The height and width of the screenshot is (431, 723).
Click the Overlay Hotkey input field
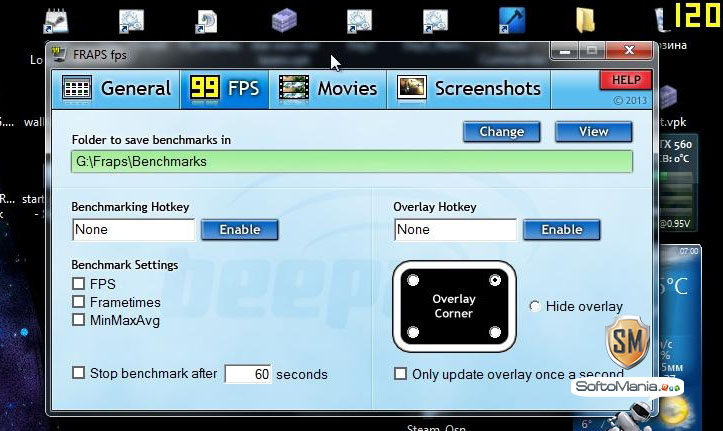pyautogui.click(x=456, y=230)
